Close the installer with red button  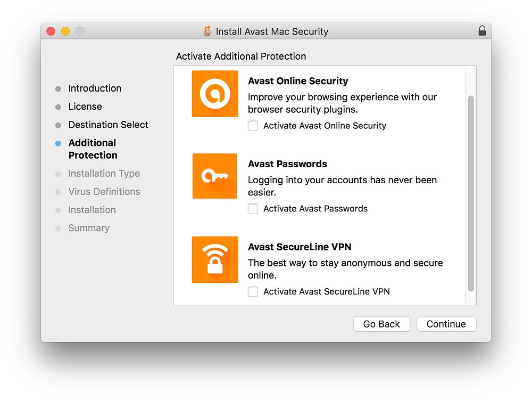(x=51, y=31)
